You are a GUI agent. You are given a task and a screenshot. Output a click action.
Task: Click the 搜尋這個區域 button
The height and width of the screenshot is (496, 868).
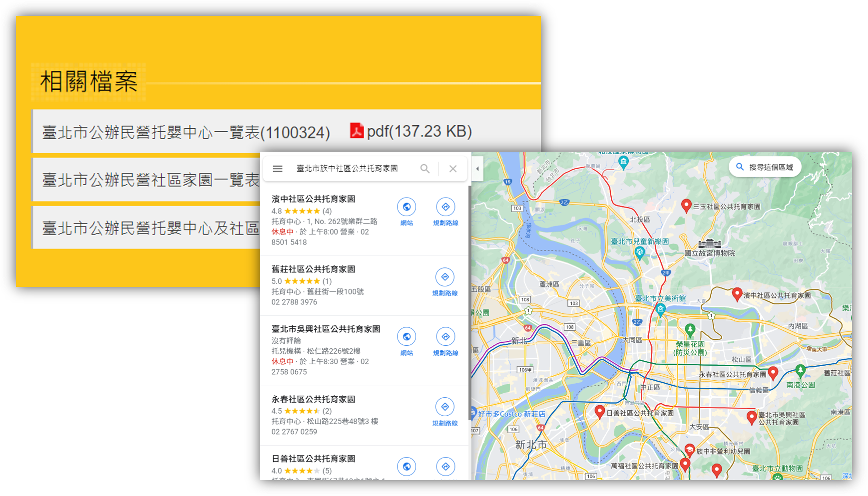click(765, 167)
